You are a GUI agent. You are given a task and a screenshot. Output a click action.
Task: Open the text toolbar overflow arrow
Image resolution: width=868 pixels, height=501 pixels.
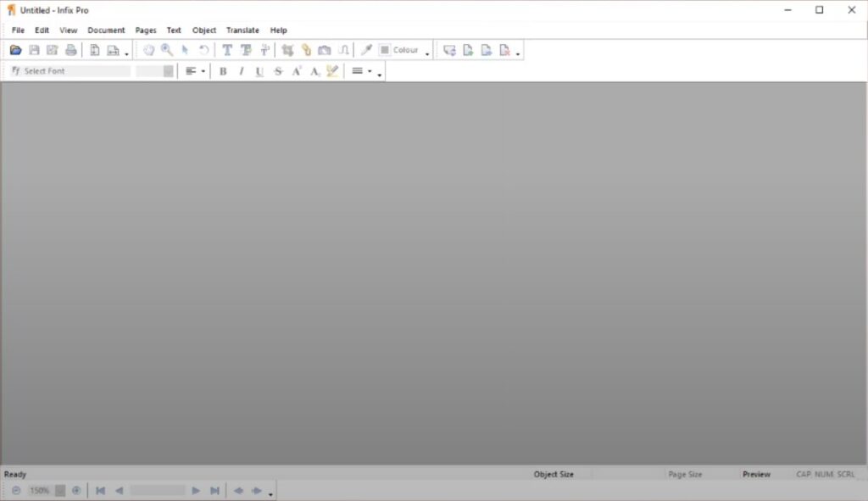point(379,75)
